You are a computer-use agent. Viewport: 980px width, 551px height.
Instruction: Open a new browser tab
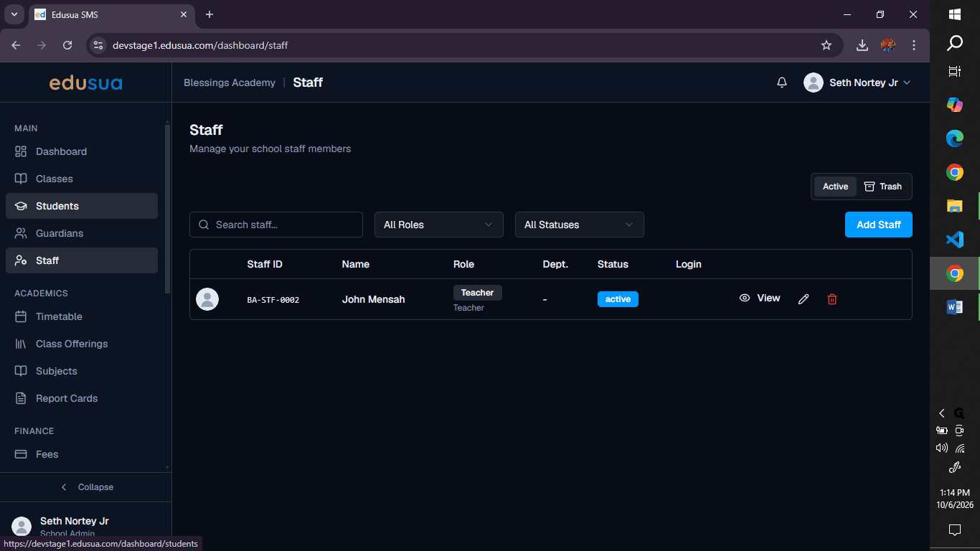click(209, 14)
